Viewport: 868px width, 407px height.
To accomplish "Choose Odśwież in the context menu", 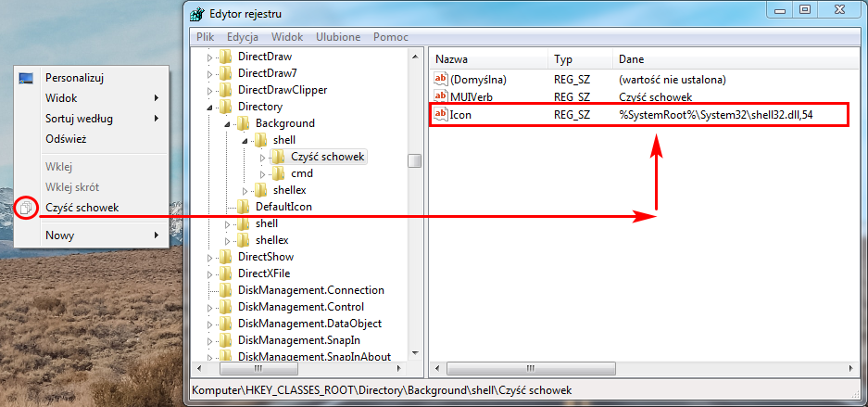I will click(92, 139).
